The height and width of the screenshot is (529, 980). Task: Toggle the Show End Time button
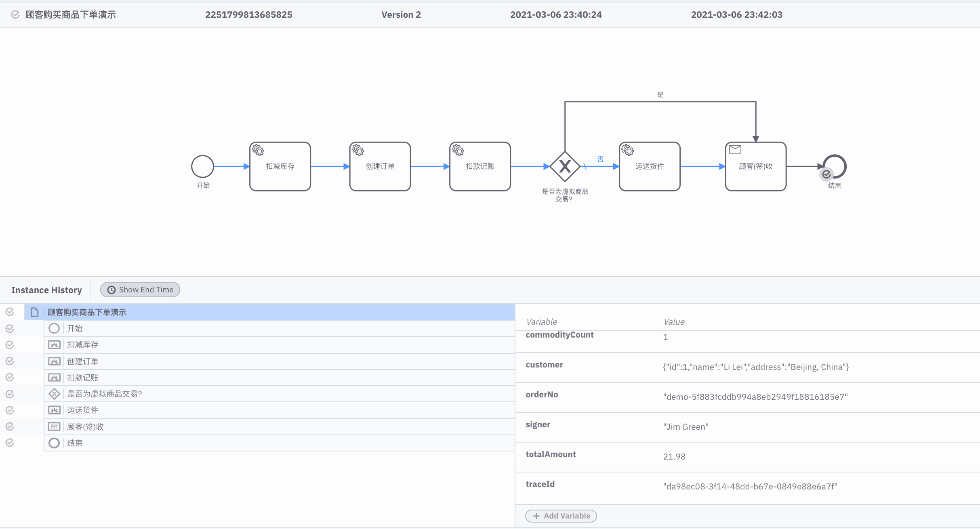tap(140, 290)
